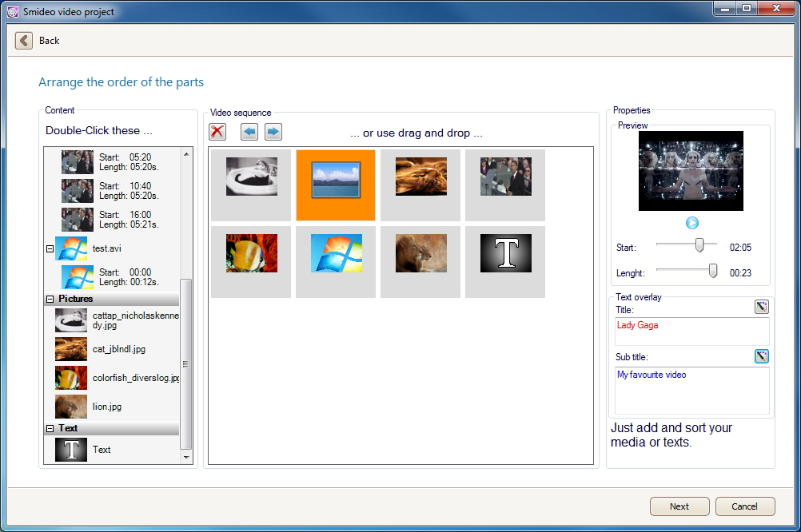
Task: Move selected clip right with arrow
Action: click(x=273, y=133)
